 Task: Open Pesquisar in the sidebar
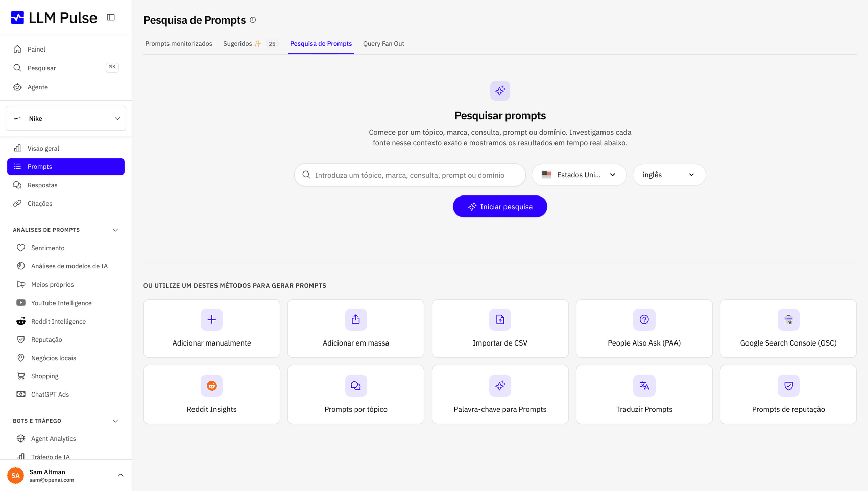(66, 68)
